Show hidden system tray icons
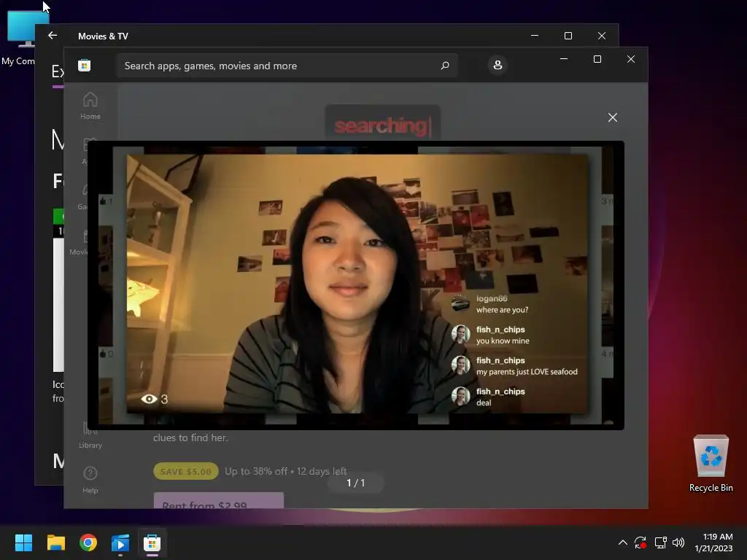 coord(623,542)
